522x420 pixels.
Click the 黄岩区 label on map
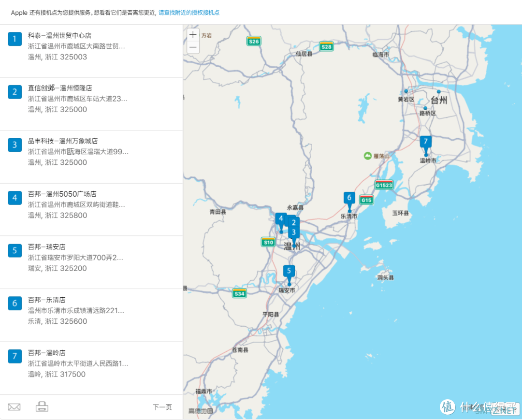(x=406, y=100)
